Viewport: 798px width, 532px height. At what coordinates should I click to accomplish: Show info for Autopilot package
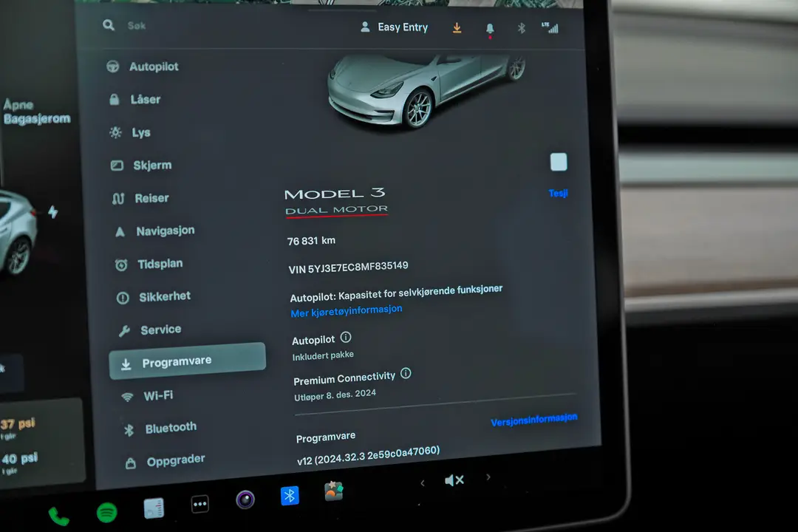pyautogui.click(x=346, y=337)
